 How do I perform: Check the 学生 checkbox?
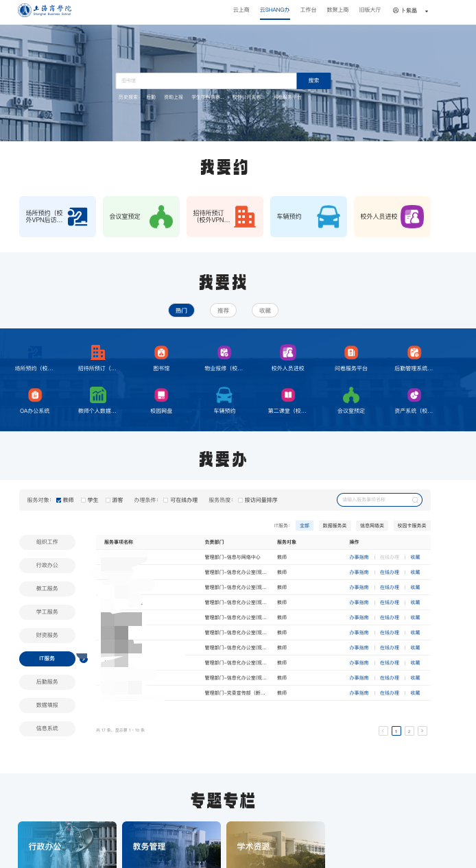84,501
